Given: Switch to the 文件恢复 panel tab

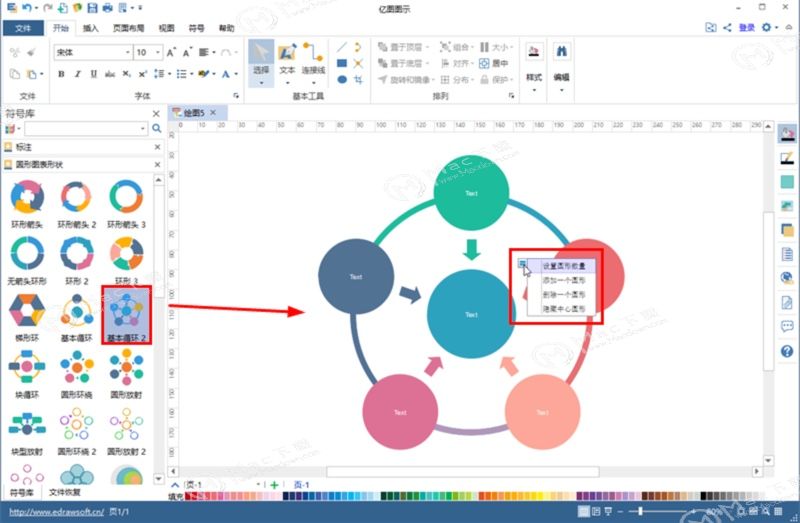Looking at the screenshot, I should (x=64, y=492).
